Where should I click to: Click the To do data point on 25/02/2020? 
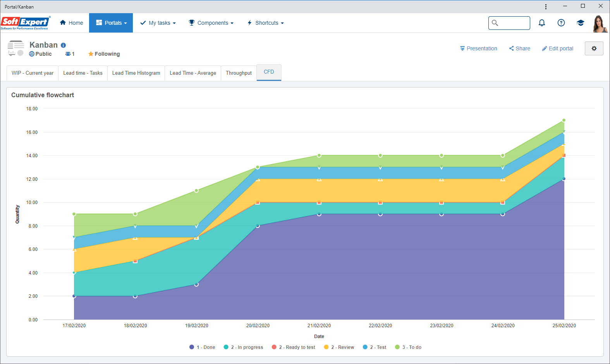coord(564,120)
